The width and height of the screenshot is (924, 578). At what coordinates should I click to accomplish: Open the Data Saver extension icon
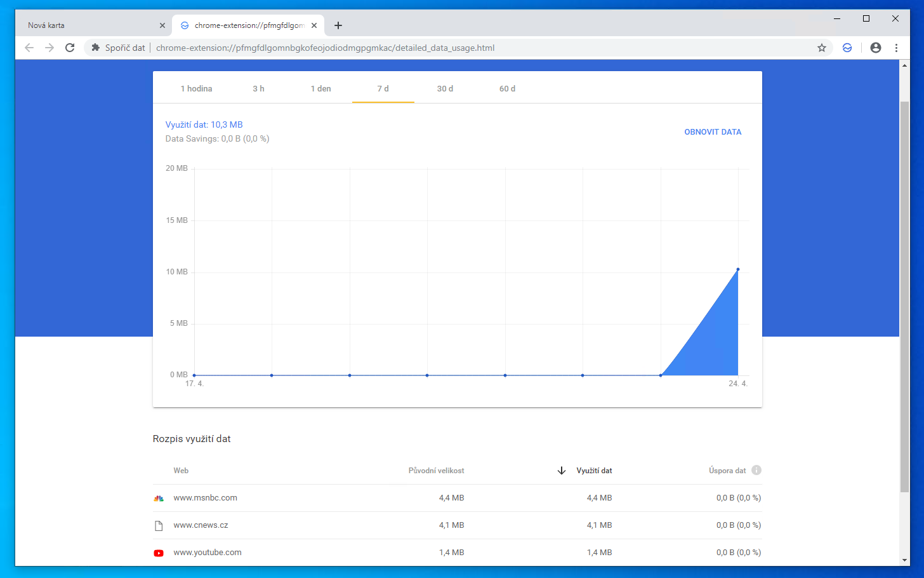tap(847, 48)
